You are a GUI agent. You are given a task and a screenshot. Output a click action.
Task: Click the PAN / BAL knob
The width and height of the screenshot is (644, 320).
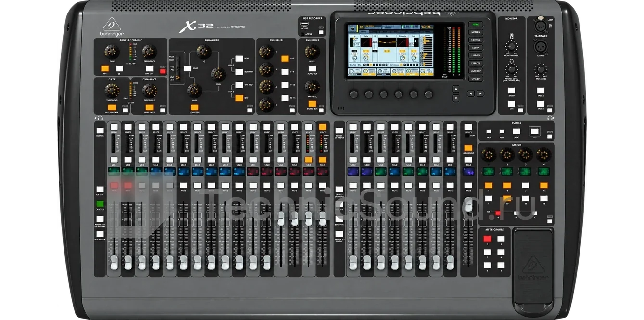click(x=312, y=87)
